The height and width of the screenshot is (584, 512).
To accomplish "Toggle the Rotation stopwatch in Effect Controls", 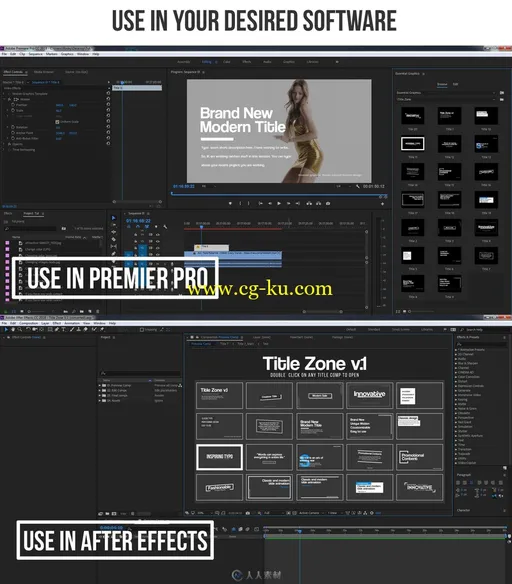I will pos(13,127).
